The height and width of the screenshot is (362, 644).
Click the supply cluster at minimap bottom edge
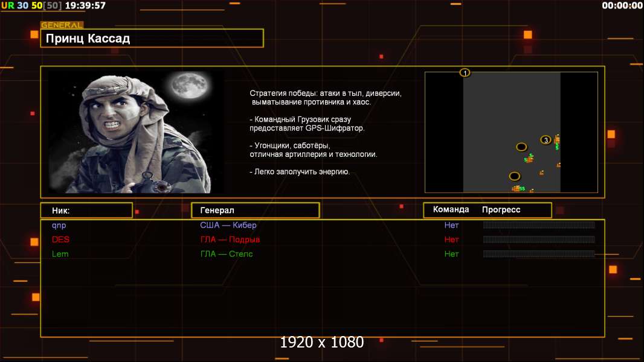click(518, 189)
